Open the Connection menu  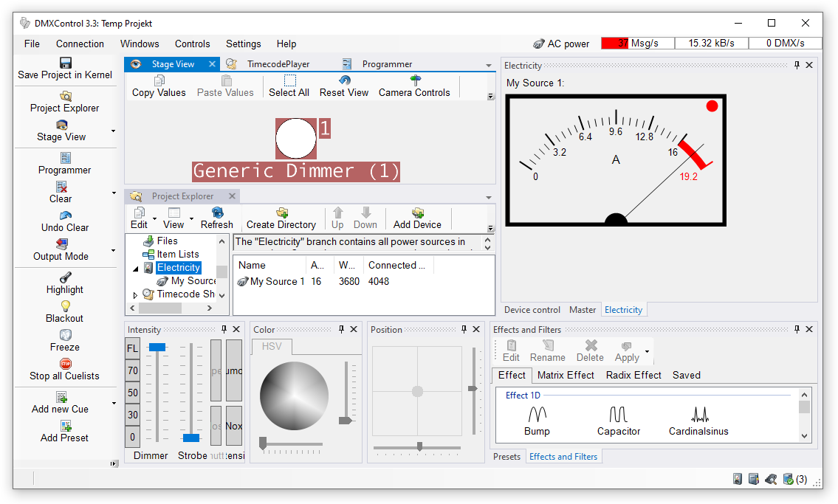(80, 44)
